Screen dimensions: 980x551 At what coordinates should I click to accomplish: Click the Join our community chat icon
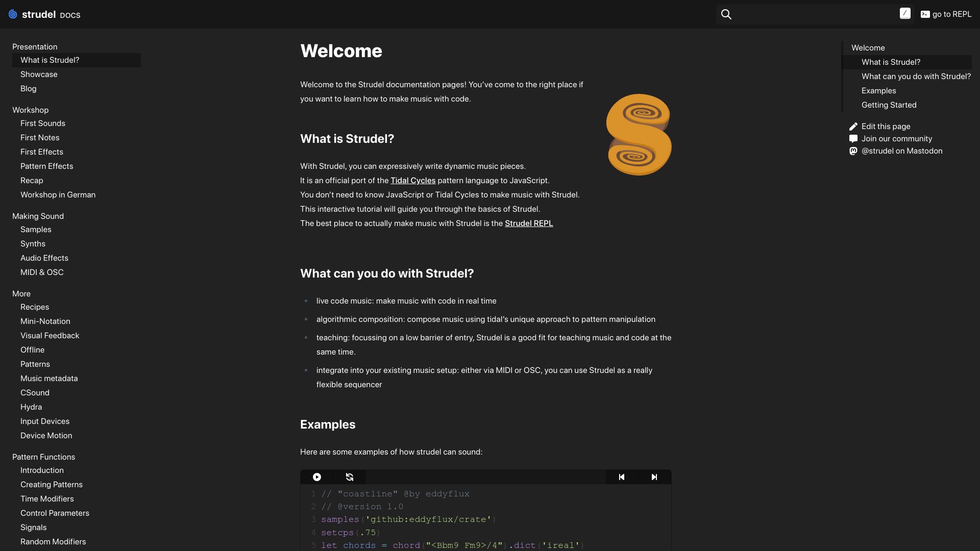click(853, 139)
